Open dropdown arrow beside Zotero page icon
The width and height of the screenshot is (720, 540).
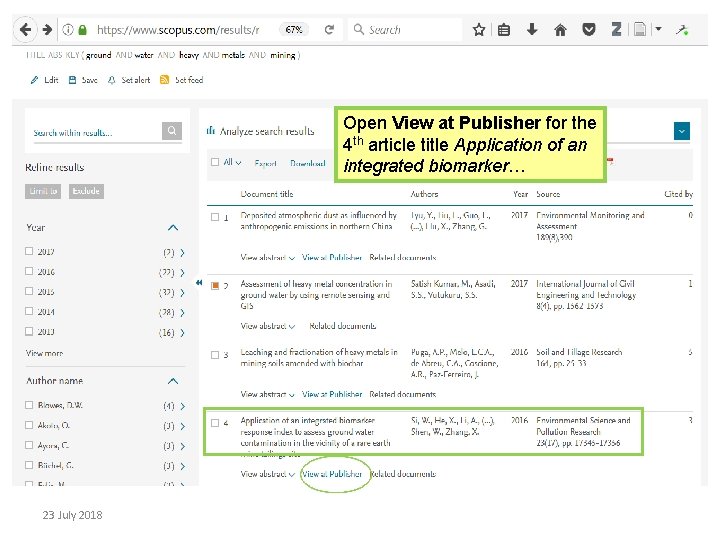click(658, 29)
